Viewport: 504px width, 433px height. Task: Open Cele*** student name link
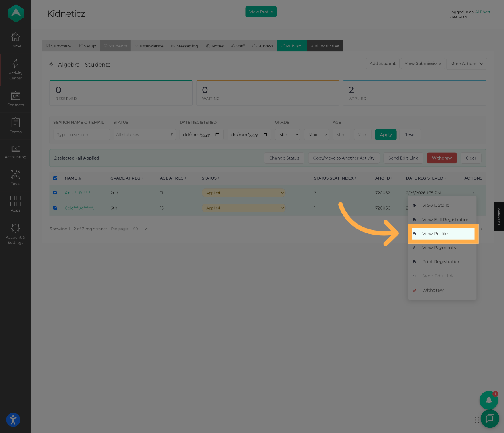click(79, 208)
